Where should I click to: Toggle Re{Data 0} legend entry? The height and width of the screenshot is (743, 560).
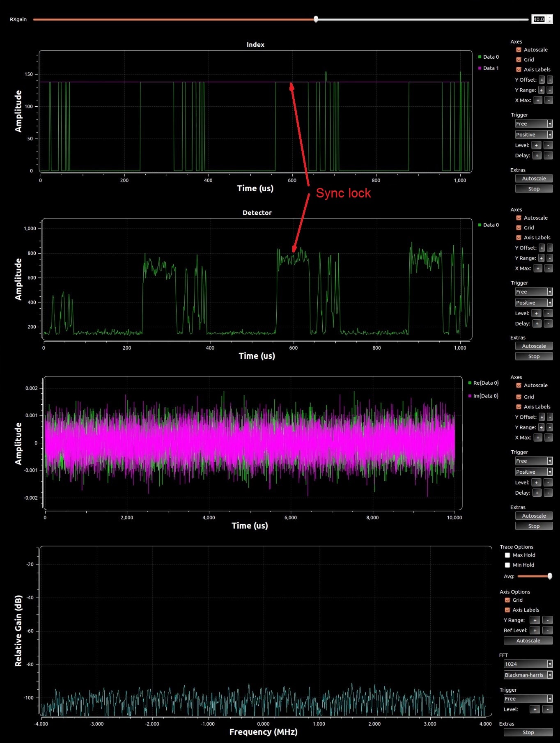point(484,383)
